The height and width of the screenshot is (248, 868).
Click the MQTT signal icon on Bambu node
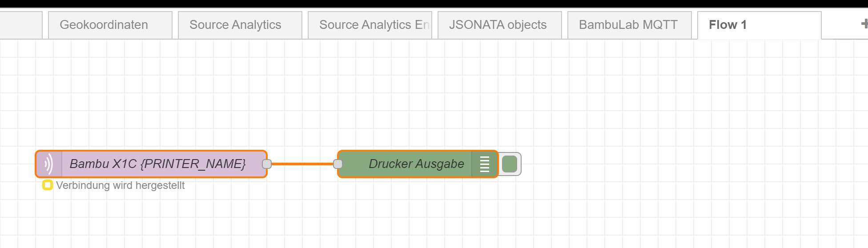[49, 164]
